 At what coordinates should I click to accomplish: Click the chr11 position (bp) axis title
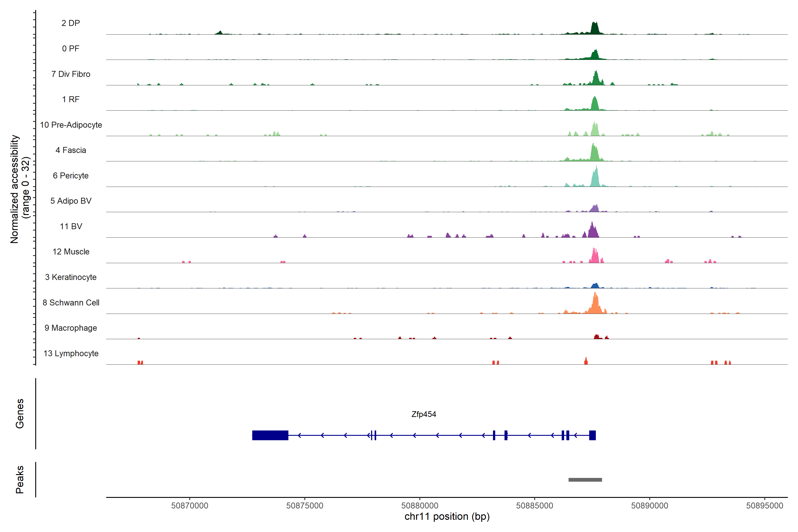click(x=447, y=517)
